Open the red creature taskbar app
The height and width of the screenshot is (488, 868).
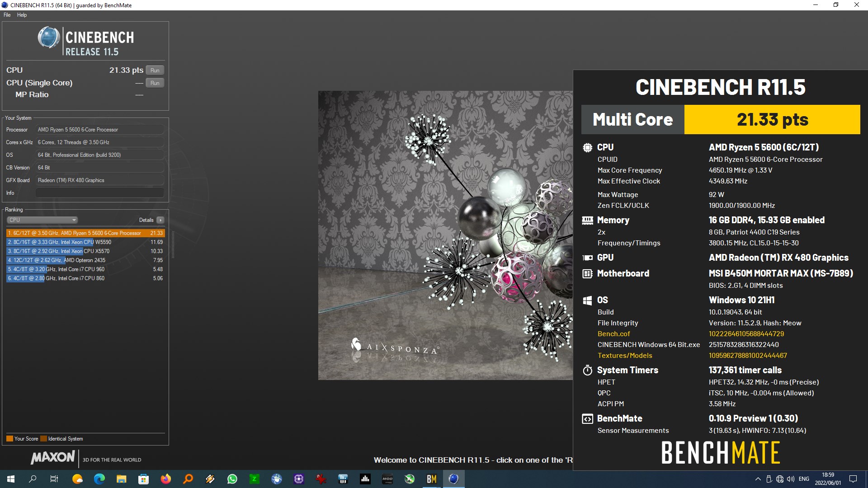[321, 479]
